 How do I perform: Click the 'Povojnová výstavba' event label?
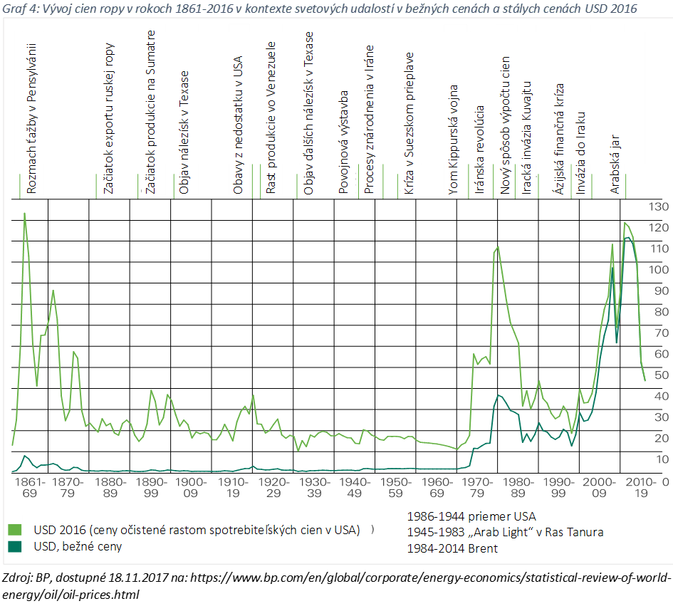coord(343,142)
